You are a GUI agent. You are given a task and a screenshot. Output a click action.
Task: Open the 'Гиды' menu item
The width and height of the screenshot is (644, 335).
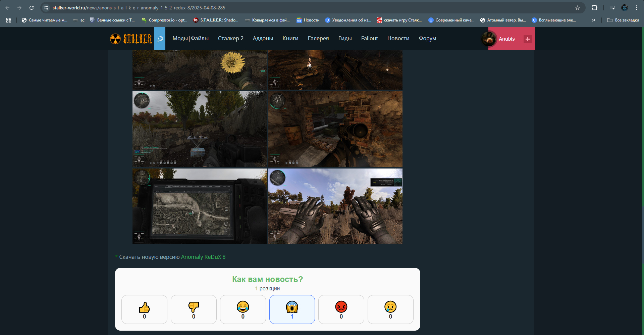click(345, 39)
